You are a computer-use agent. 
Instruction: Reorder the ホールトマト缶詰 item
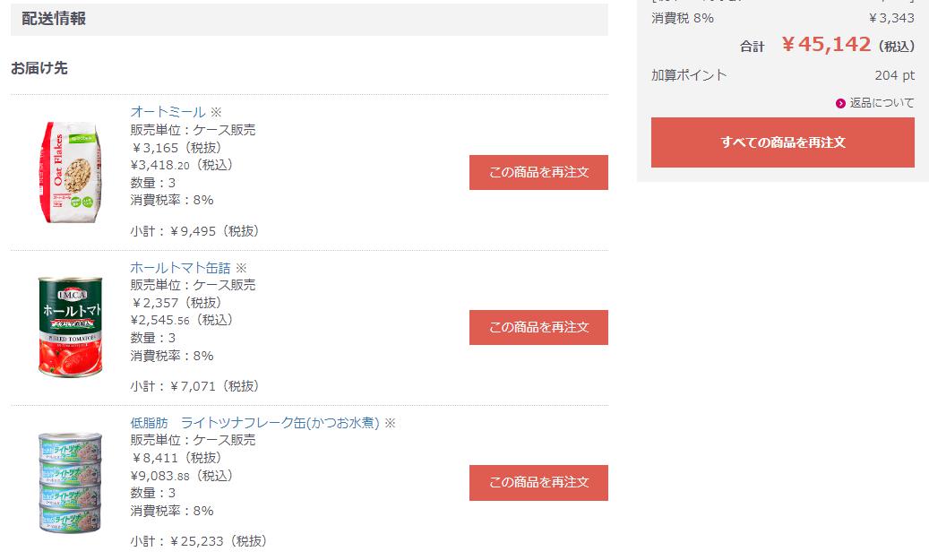click(538, 327)
